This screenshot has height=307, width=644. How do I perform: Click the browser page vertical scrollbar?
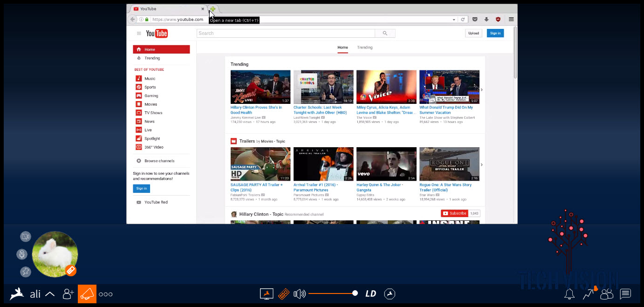[515, 51]
